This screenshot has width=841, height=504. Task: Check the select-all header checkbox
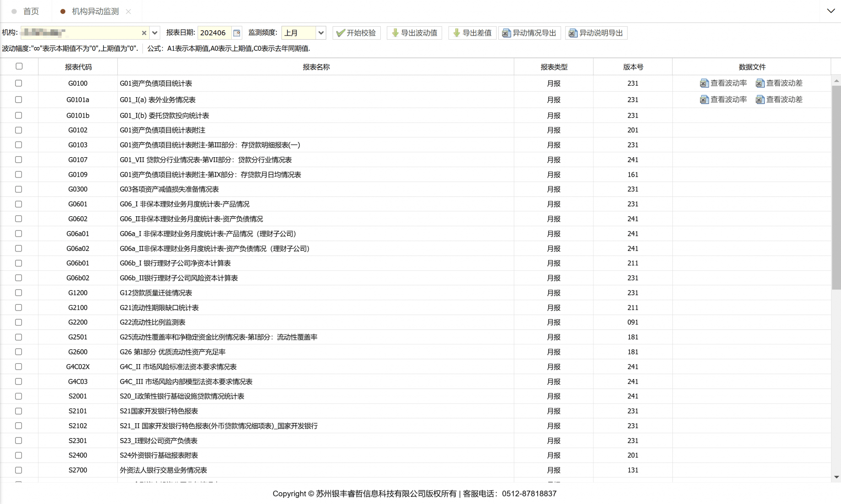pos(19,66)
